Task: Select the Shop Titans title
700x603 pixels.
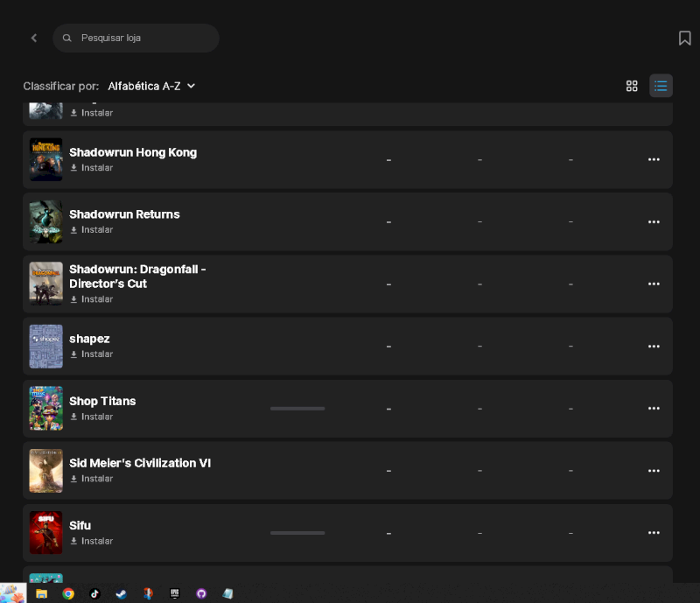Action: [102, 401]
